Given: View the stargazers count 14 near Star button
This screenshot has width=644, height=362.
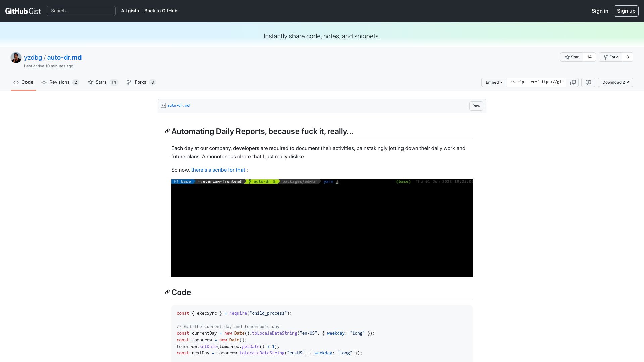Looking at the screenshot, I should pyautogui.click(x=589, y=57).
